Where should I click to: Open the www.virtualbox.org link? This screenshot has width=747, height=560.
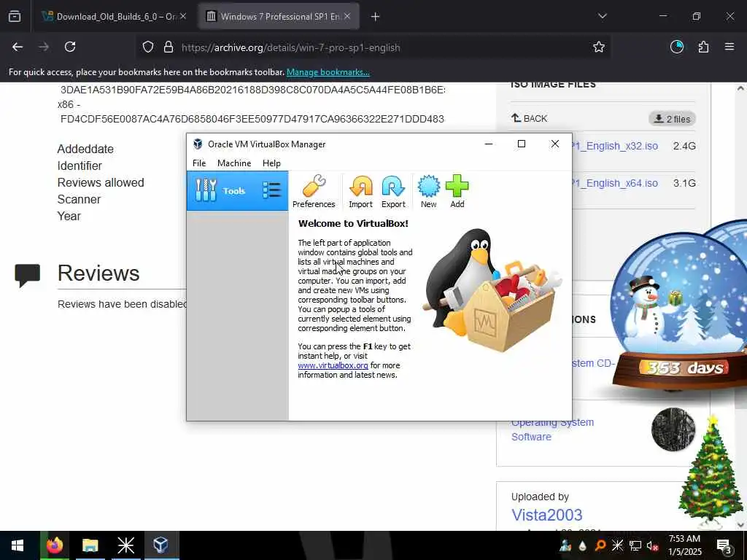click(x=333, y=365)
